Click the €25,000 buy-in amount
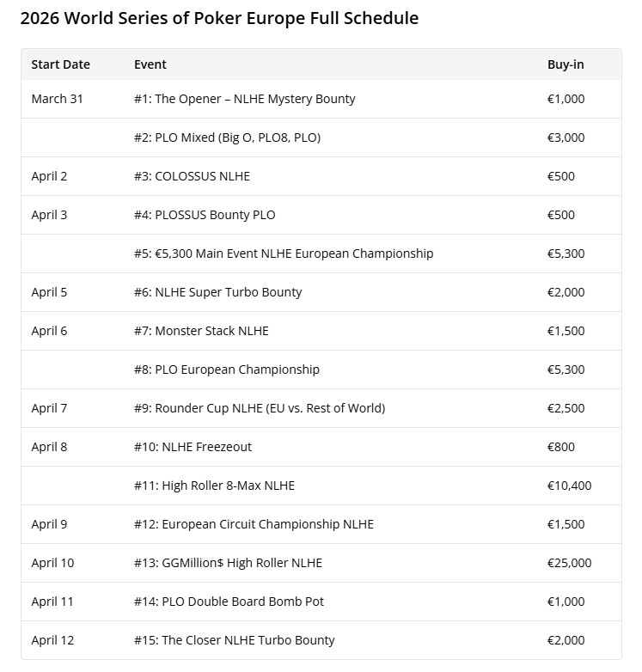Viewport: 642px width, 672px height. pos(569,563)
